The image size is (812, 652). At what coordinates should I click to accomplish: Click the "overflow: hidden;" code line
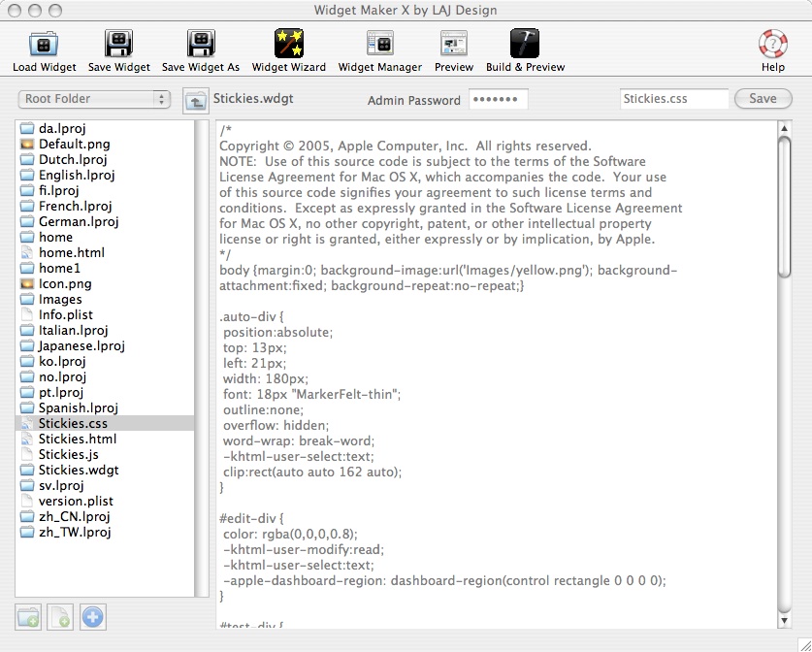tap(276, 425)
